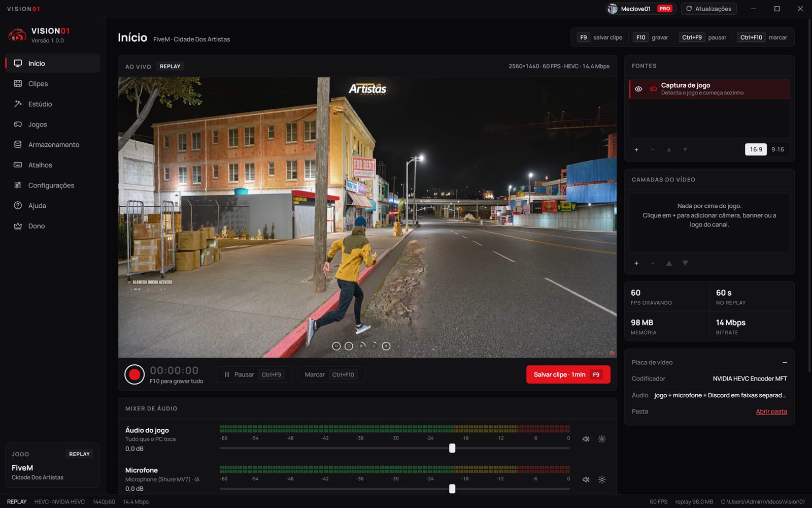Click the Atualizações updates button
Image resolution: width=812 pixels, height=508 pixels.
(709, 9)
